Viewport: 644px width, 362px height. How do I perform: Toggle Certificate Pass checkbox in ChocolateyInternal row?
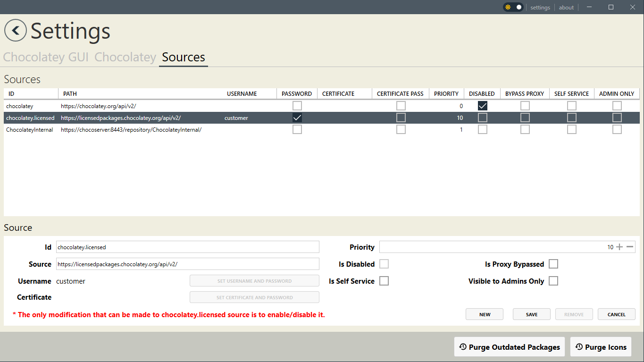tap(401, 129)
